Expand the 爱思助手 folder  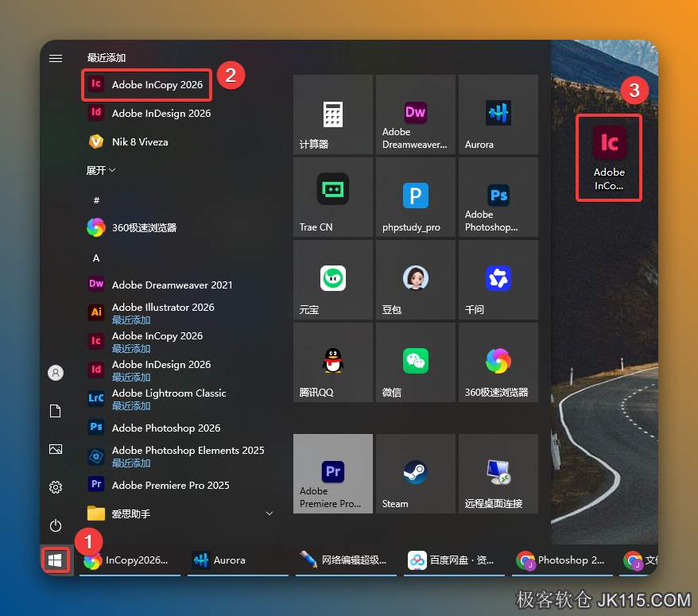pyautogui.click(x=178, y=513)
